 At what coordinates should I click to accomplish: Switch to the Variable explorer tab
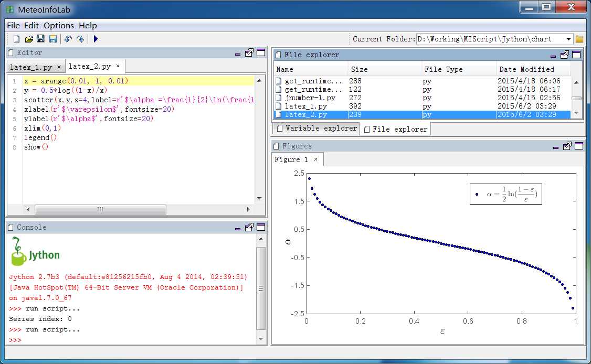click(316, 128)
